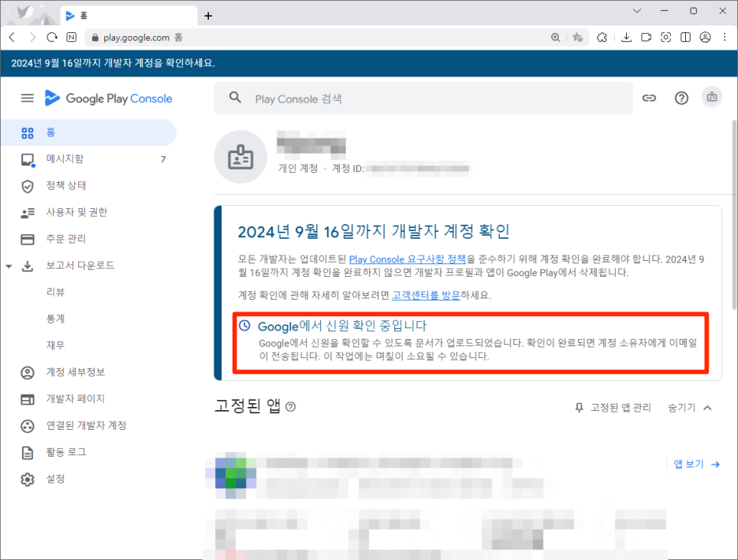The height and width of the screenshot is (560, 738).
Task: Open 재무 report submenu item
Action: tap(55, 345)
